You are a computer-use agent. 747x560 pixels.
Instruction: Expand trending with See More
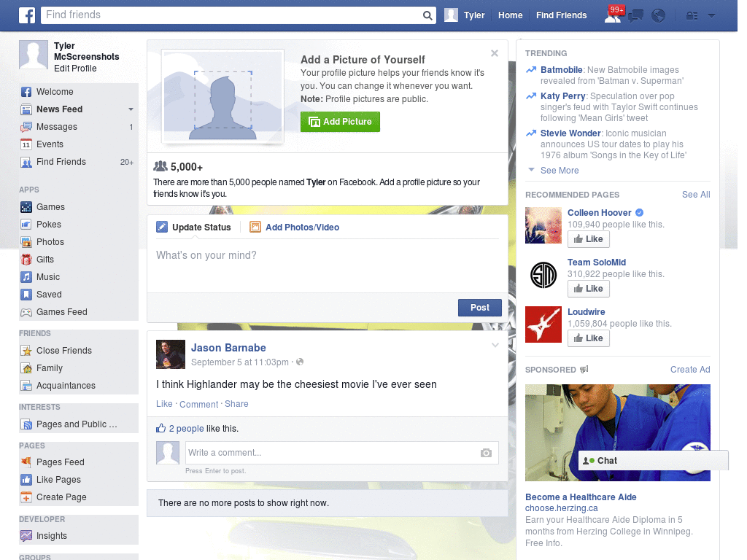tap(560, 171)
